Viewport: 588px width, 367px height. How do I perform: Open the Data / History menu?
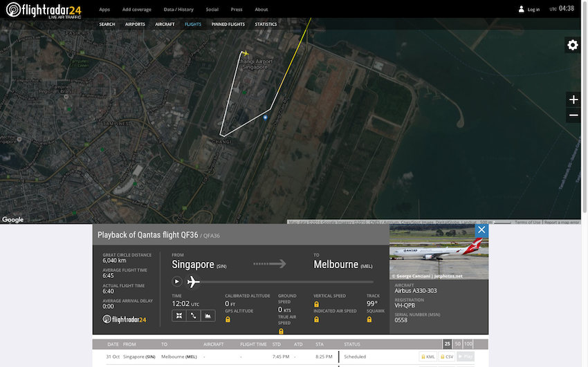(x=178, y=10)
